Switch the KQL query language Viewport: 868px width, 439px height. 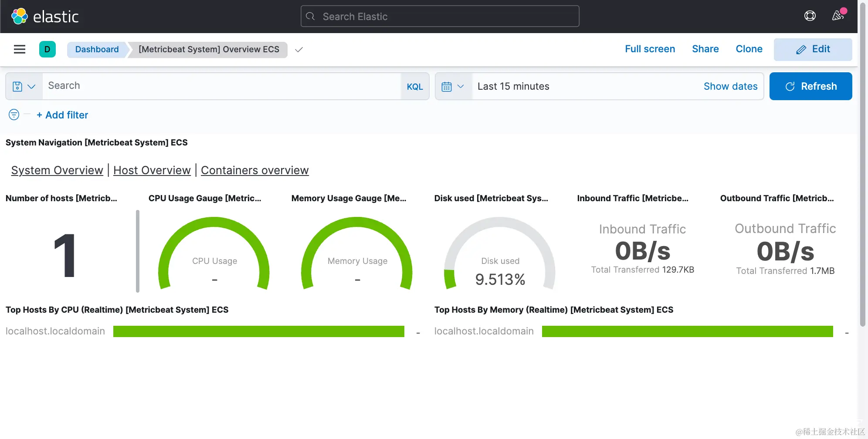tap(415, 86)
